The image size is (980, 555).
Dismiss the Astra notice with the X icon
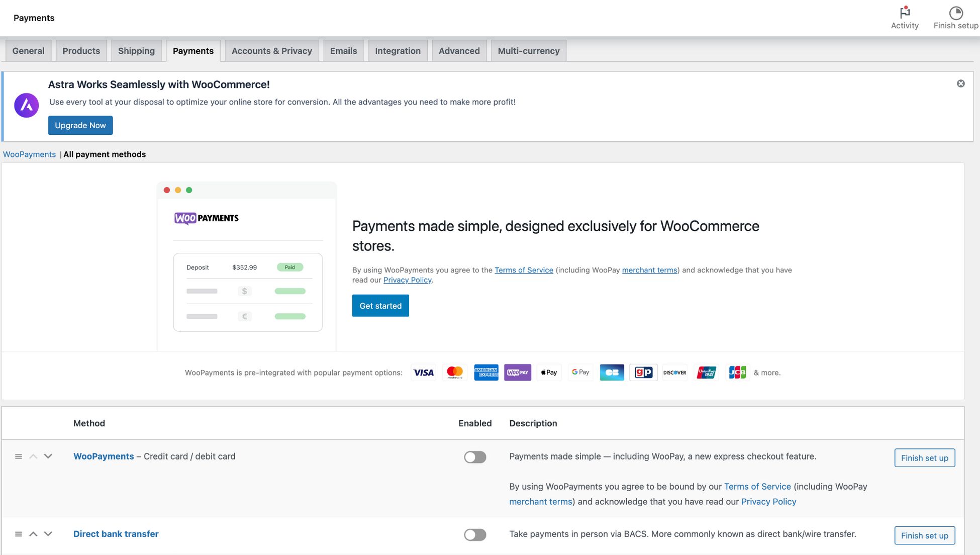tap(960, 83)
